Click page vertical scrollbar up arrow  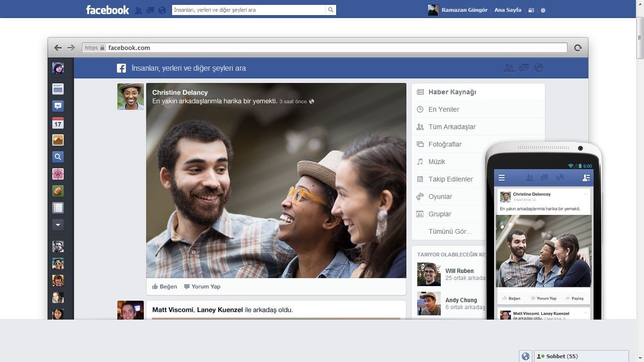[x=640, y=4]
